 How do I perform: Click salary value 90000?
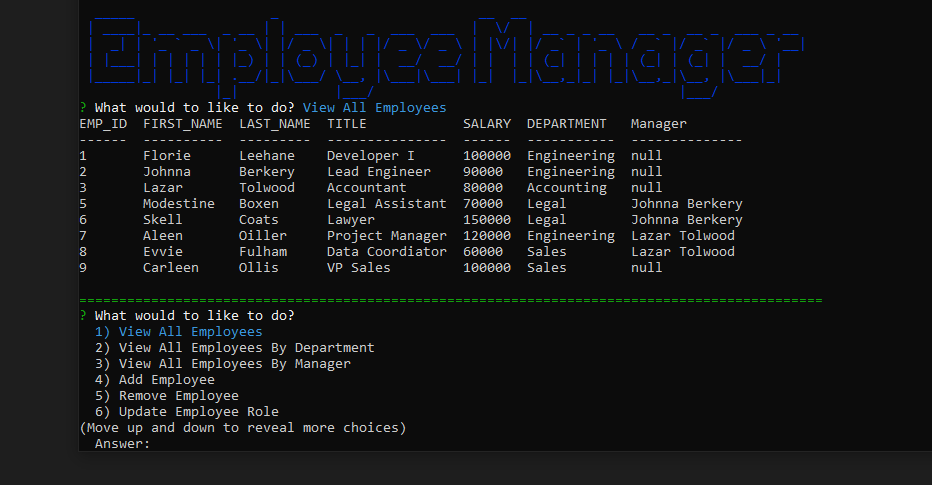[483, 172]
